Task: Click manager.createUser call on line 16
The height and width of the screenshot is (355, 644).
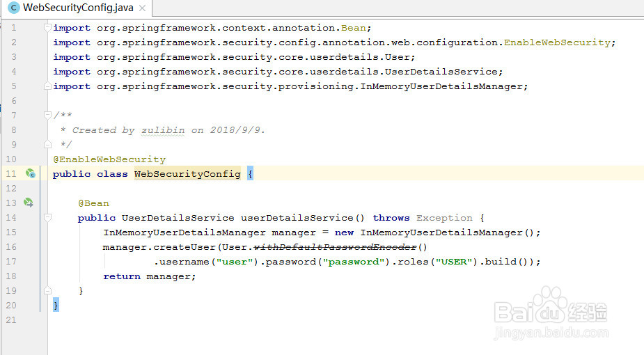Action: 159,247
